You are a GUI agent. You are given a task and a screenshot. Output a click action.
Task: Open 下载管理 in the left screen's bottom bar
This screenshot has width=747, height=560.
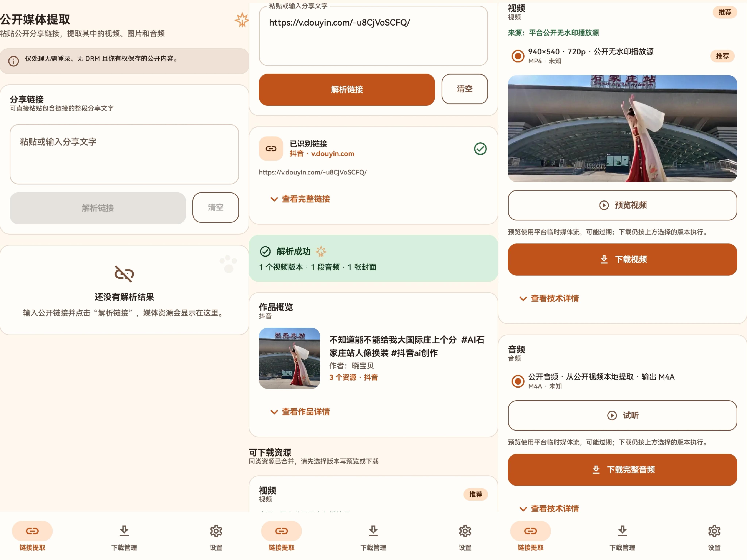124,538
